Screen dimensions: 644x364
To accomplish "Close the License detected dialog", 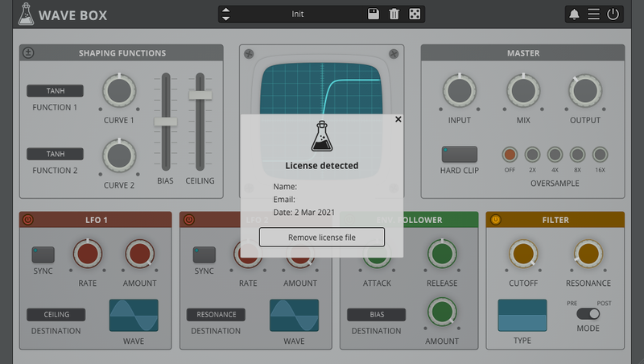I will click(398, 119).
